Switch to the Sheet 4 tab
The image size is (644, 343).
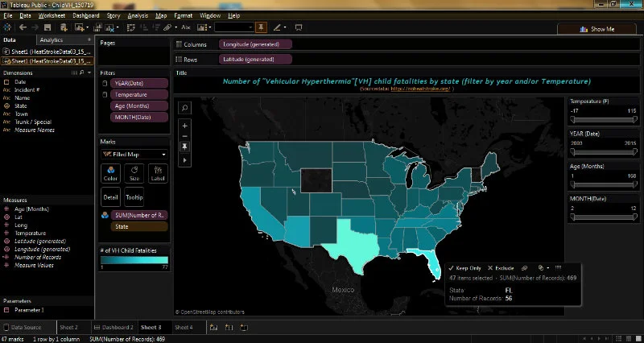(184, 328)
